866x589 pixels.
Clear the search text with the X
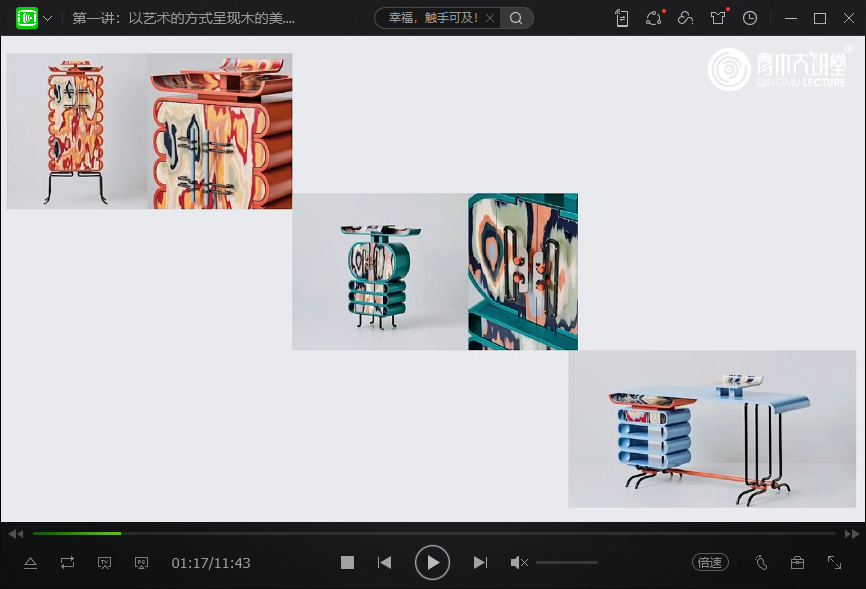[490, 18]
